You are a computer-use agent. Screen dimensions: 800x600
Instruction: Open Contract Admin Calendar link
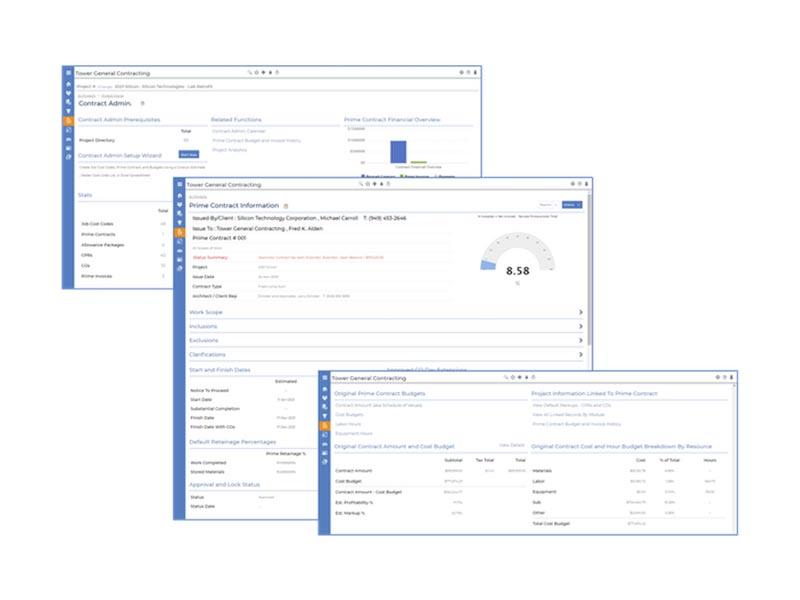click(239, 131)
